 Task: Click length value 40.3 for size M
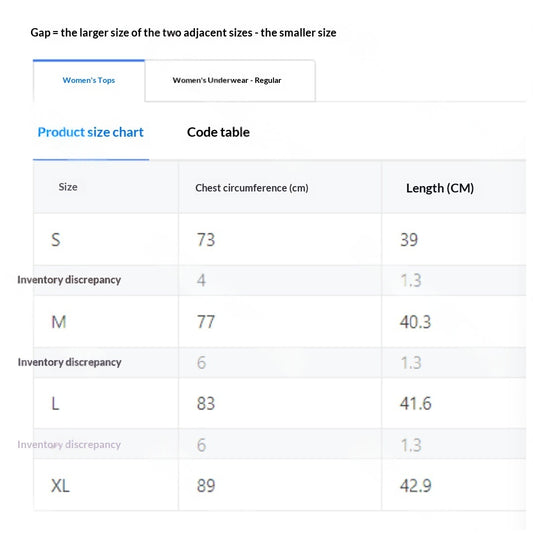[x=415, y=322]
